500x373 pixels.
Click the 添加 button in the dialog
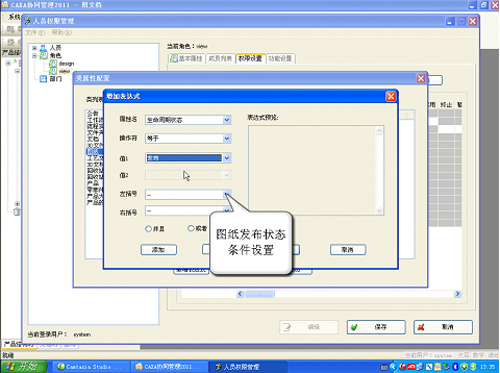159,250
